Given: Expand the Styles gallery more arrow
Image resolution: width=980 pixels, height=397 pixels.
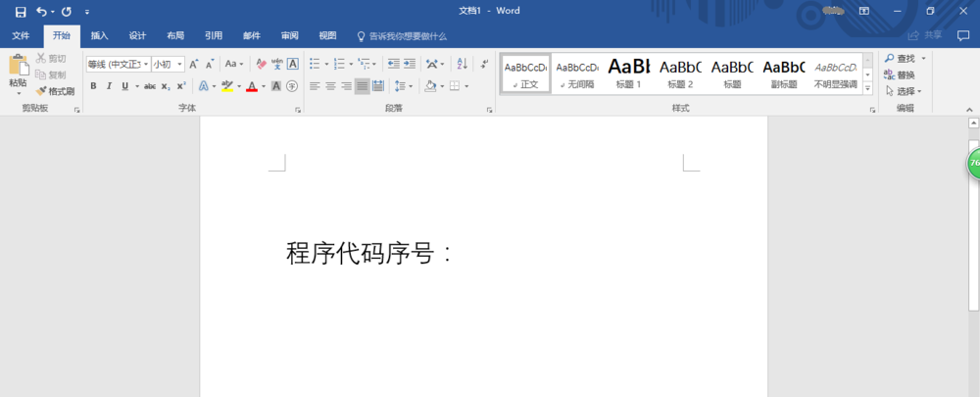Looking at the screenshot, I should point(867,88).
